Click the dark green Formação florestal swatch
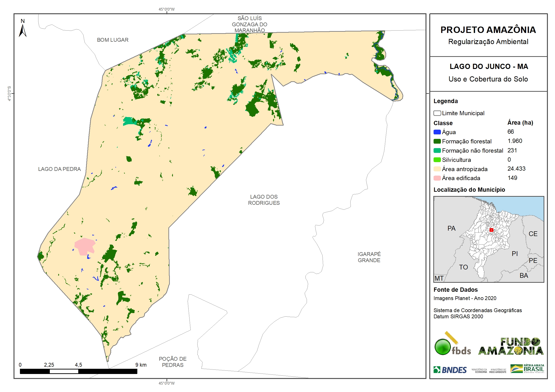Image resolution: width=555 pixels, height=392 pixels. (437, 141)
